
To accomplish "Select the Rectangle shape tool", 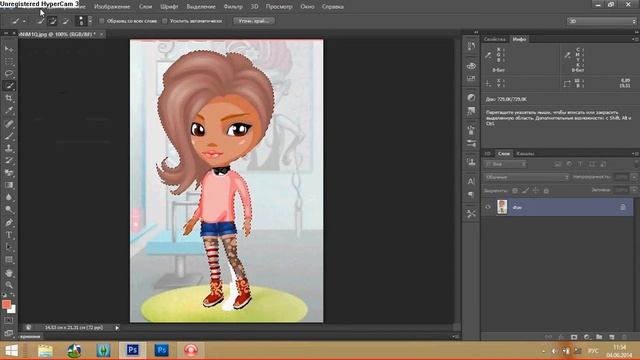I will (x=9, y=260).
